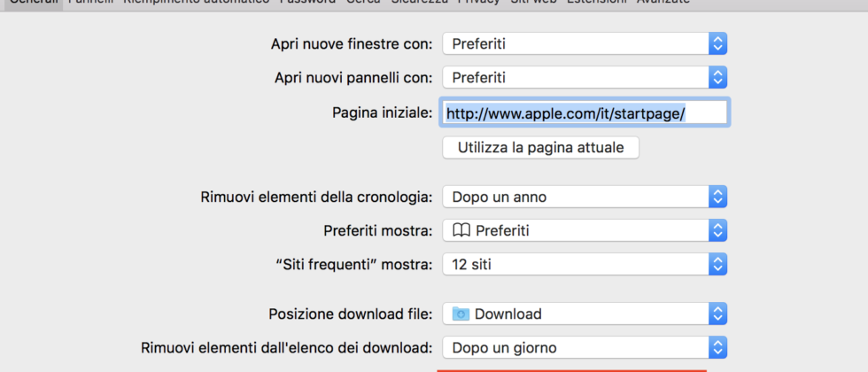Go to the Password tab

pos(307,2)
